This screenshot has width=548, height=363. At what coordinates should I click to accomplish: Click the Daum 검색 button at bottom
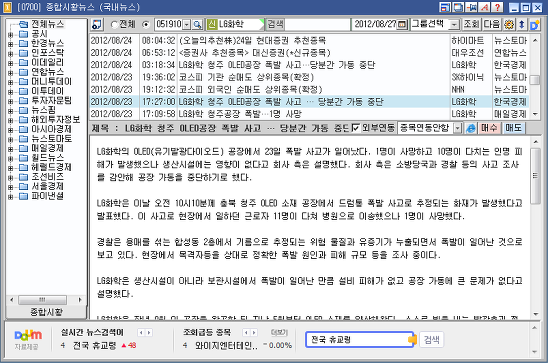[x=432, y=339]
